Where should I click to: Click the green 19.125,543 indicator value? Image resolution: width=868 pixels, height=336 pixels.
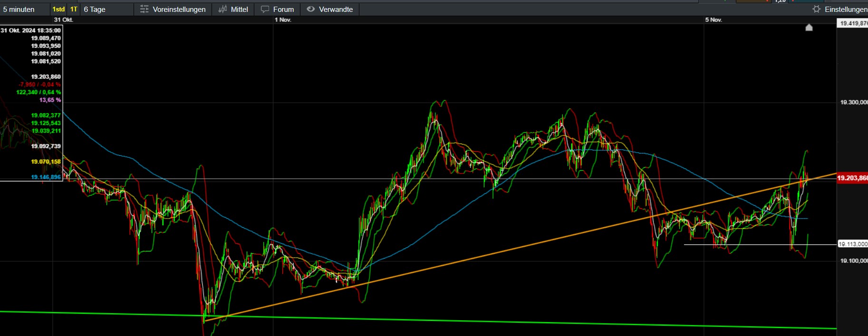pyautogui.click(x=46, y=123)
